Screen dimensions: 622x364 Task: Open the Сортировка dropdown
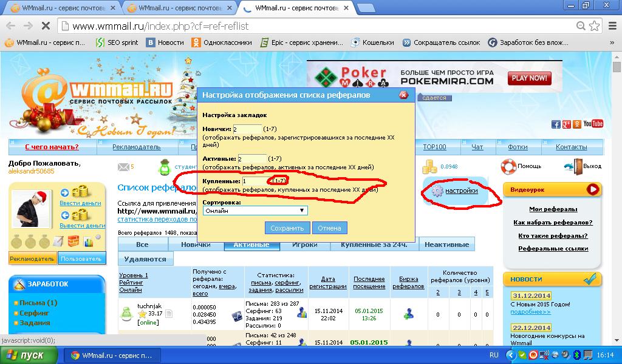coord(255,211)
